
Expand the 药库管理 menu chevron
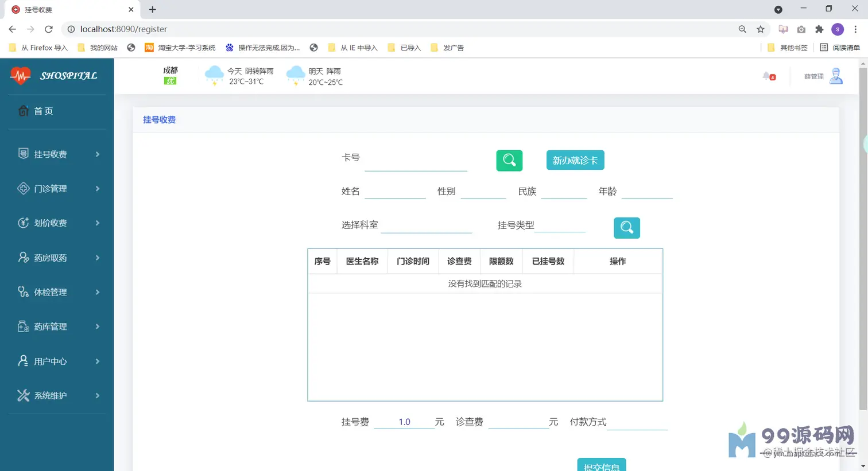[x=98, y=326]
